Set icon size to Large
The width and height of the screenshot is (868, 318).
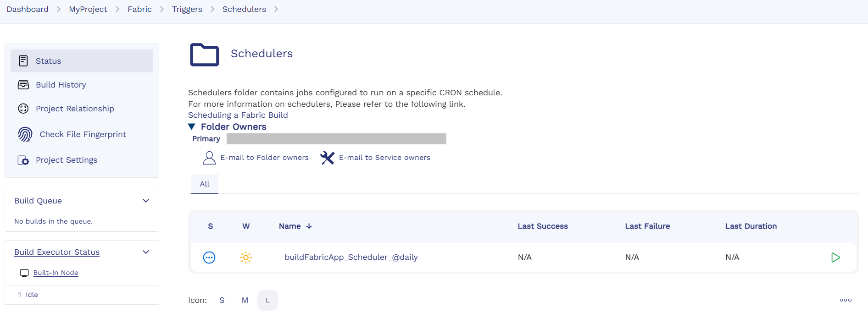tap(267, 301)
